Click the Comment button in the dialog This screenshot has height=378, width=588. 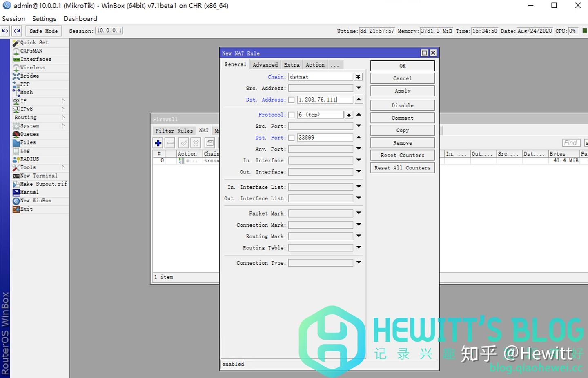click(403, 118)
